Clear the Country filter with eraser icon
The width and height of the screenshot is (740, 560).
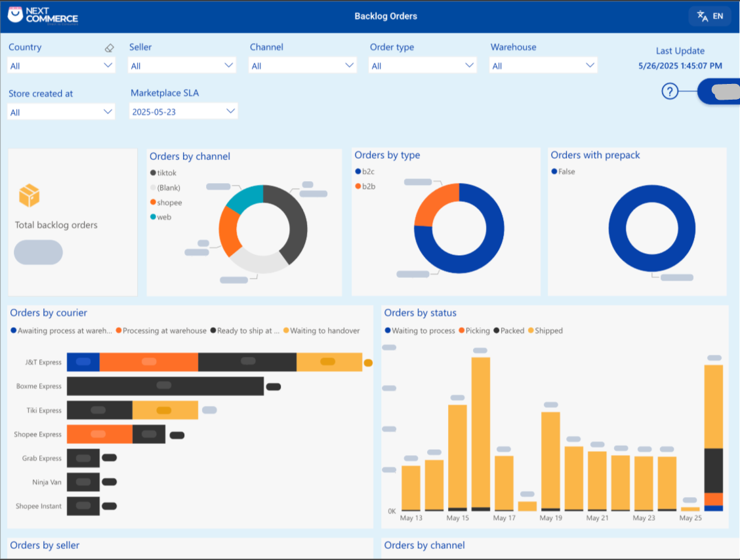tap(110, 48)
